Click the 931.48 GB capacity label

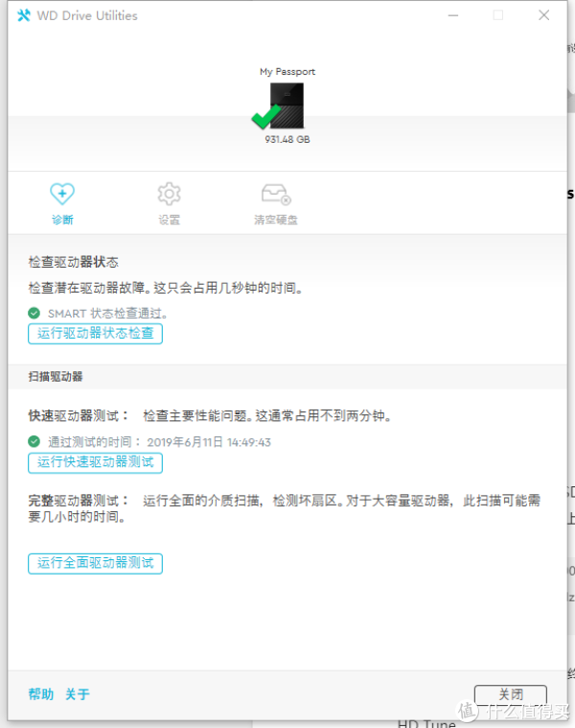287,139
